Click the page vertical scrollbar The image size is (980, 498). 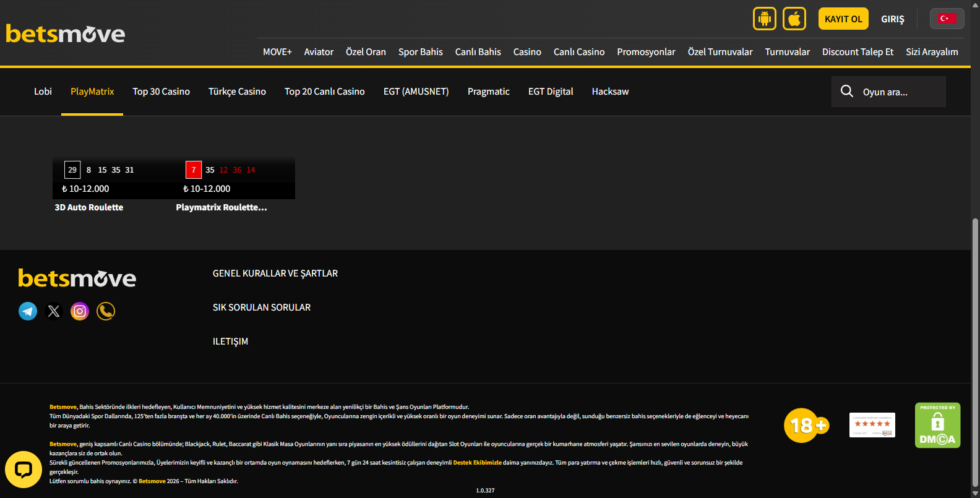pyautogui.click(x=975, y=353)
